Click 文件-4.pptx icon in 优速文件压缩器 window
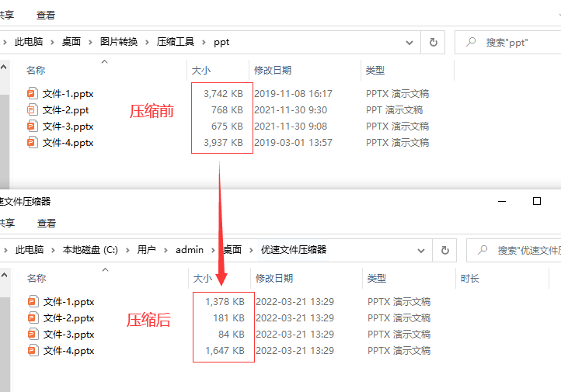This screenshot has width=561, height=392. pos(33,351)
